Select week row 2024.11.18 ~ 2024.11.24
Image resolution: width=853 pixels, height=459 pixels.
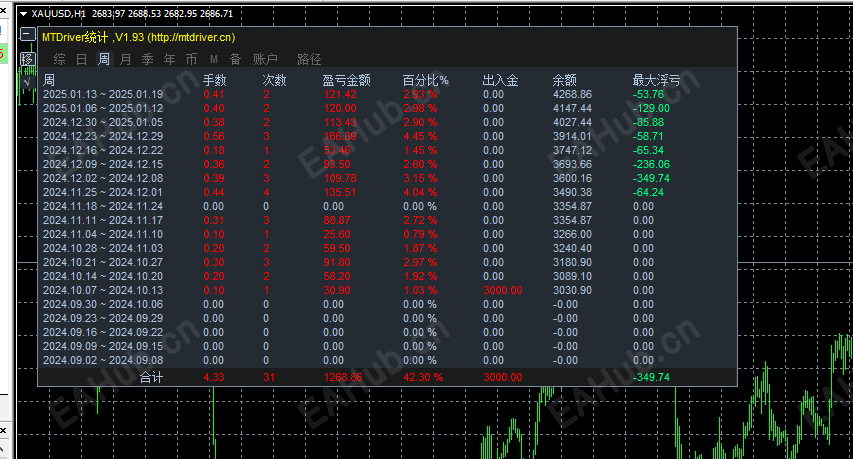point(387,206)
